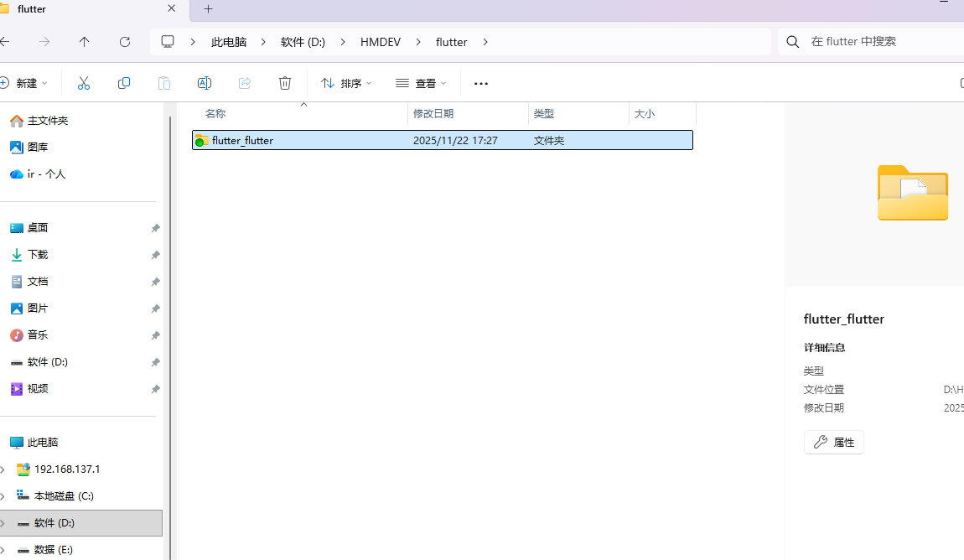The image size is (964, 560).
Task: Expand 软件 (D:) drive tree node
Action: tap(3, 523)
